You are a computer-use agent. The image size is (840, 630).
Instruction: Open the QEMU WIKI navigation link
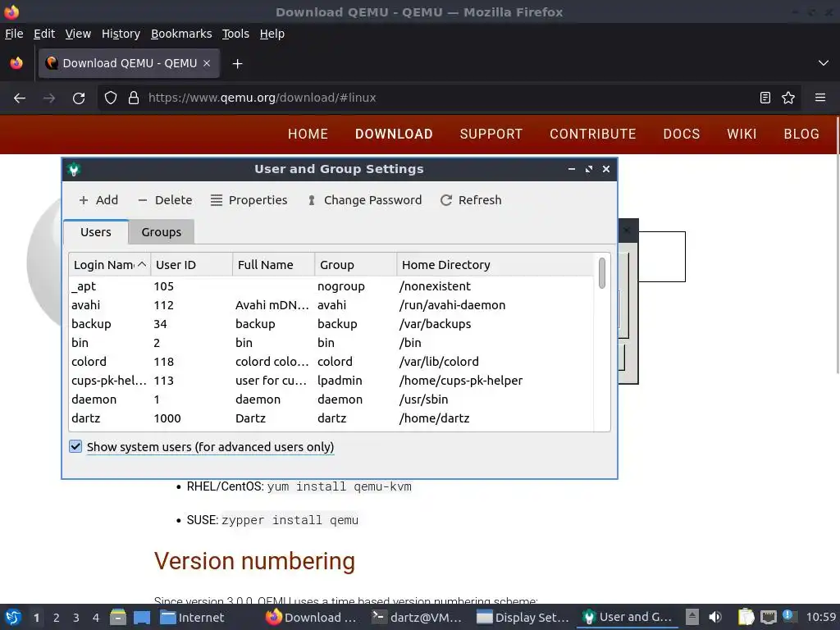[742, 134]
